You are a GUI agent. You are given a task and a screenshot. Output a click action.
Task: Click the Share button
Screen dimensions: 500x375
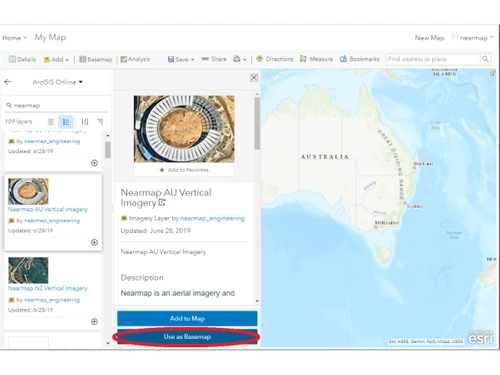click(214, 59)
